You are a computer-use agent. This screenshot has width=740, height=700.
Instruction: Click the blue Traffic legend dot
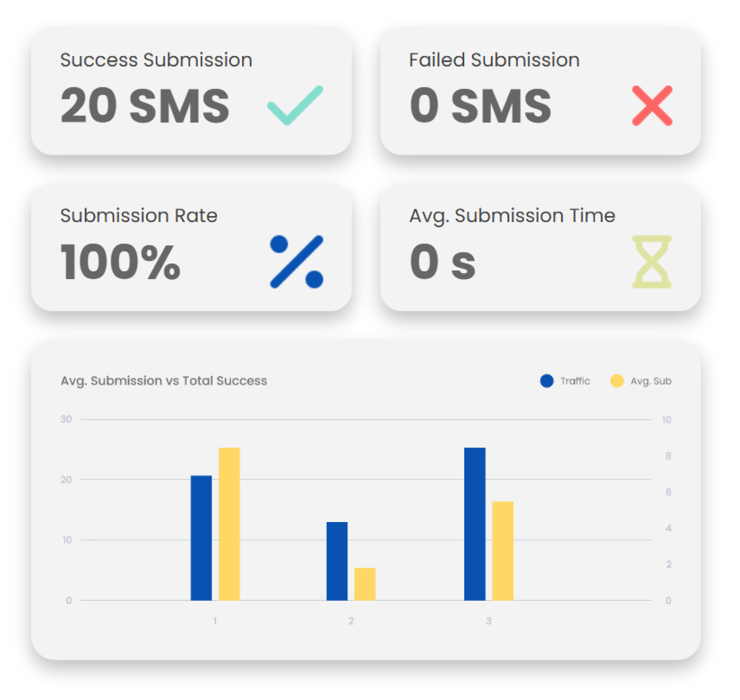547,381
